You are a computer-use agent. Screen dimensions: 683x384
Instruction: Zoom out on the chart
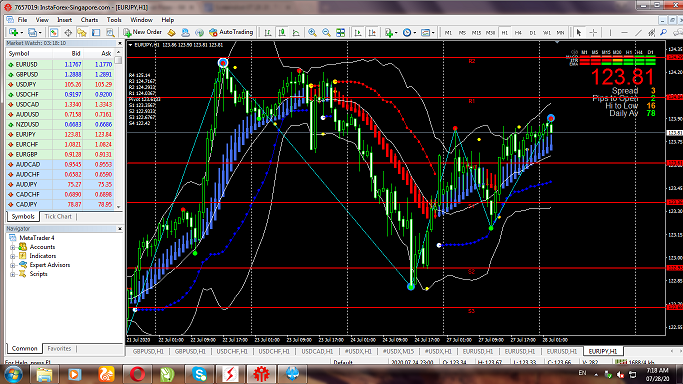click(326, 33)
